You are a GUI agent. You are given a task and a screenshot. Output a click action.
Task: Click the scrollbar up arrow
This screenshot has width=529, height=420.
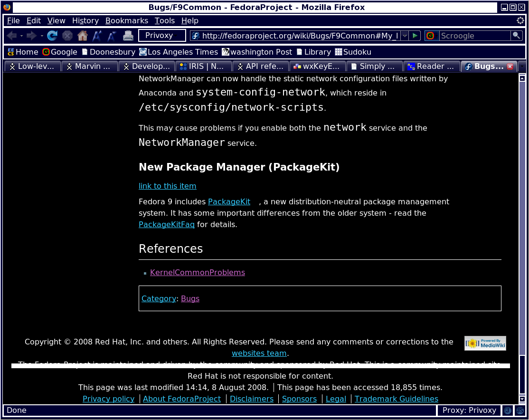[x=522, y=78]
